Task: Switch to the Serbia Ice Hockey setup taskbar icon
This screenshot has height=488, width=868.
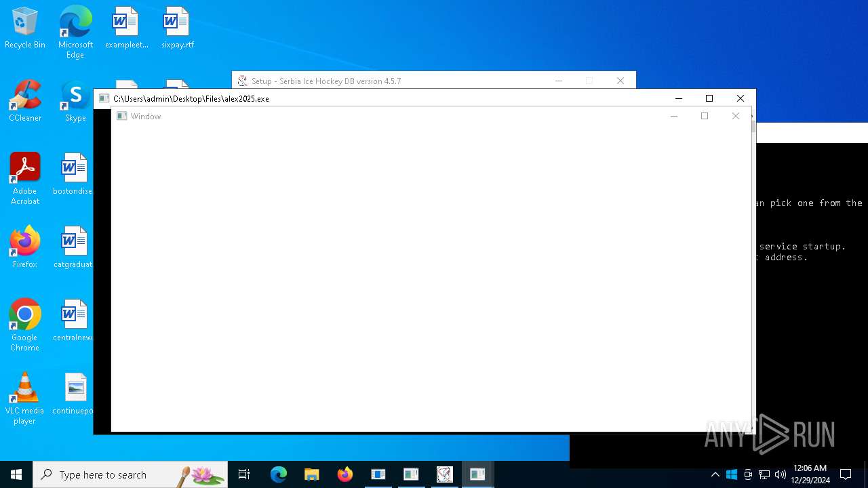Action: 444,474
